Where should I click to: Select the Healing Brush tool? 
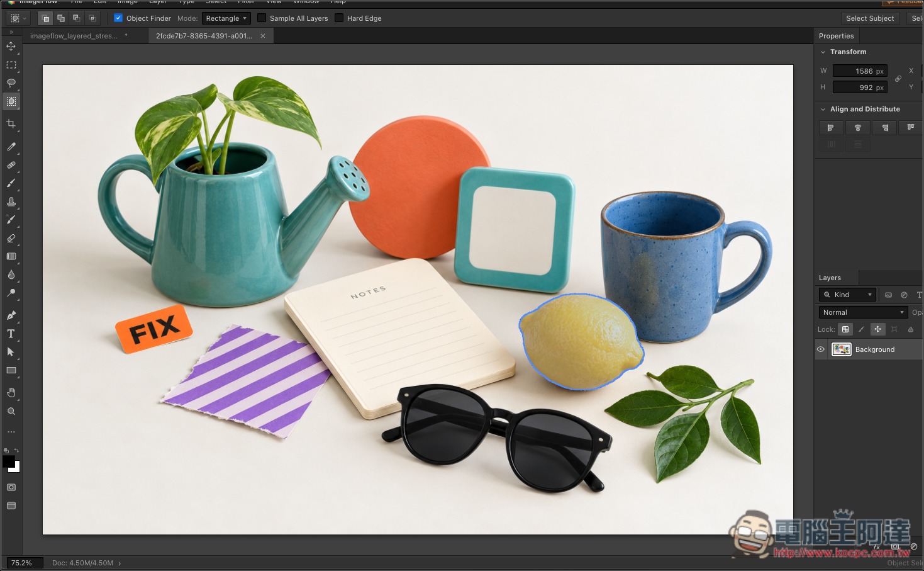[11, 165]
